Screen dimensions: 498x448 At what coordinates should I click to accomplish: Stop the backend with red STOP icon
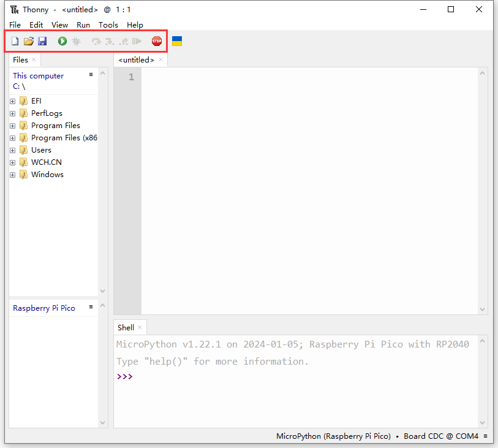point(157,41)
